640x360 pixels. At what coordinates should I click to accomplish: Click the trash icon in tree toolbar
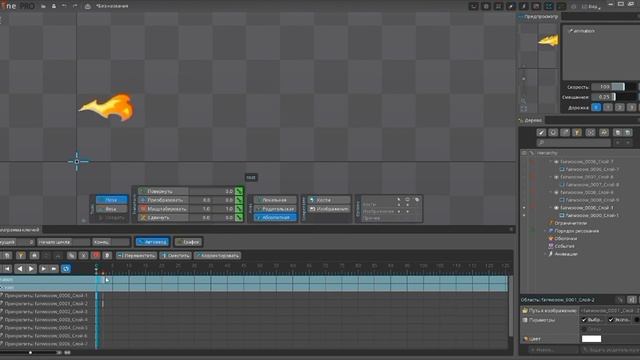point(628,132)
